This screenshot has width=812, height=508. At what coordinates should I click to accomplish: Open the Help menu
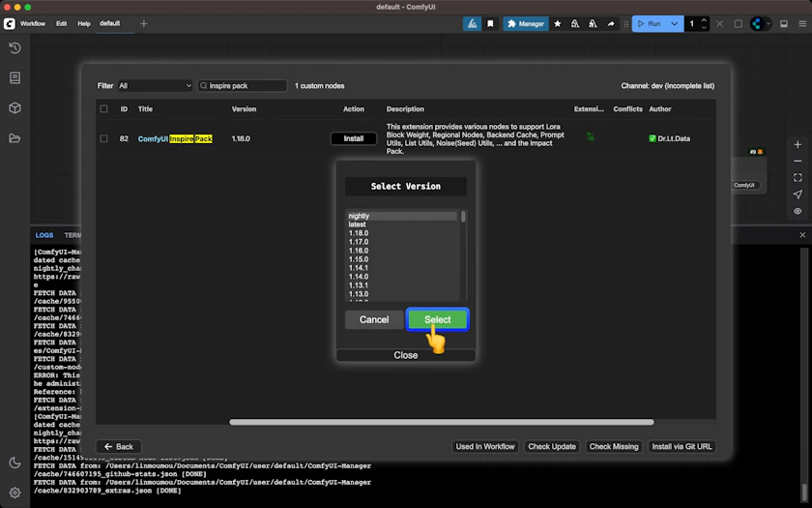tap(84, 23)
